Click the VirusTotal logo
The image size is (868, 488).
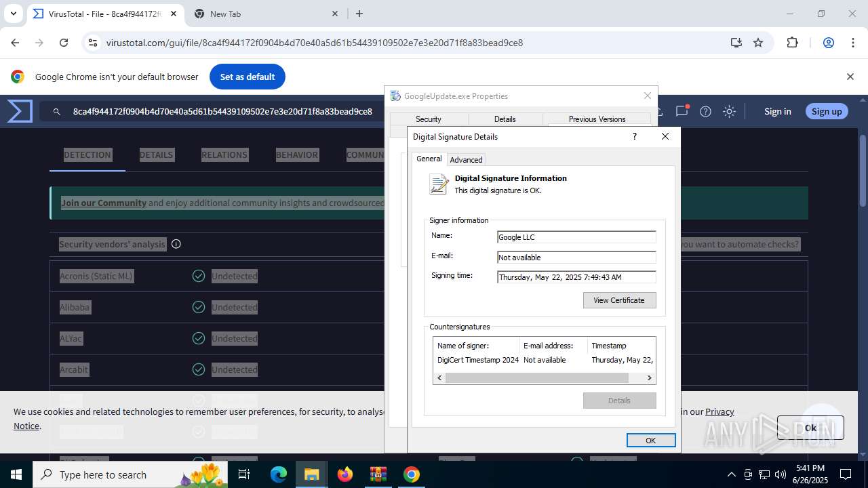[x=20, y=111]
